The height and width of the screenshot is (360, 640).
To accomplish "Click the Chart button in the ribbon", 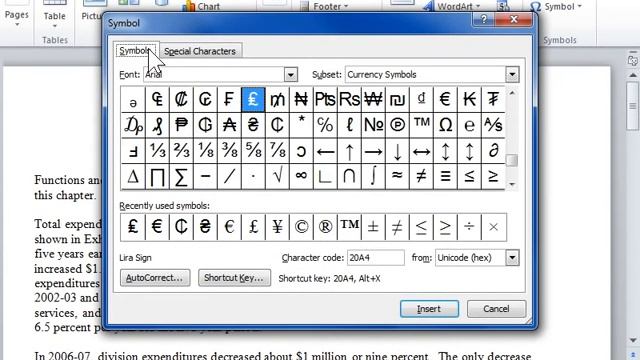I will tap(201, 6).
